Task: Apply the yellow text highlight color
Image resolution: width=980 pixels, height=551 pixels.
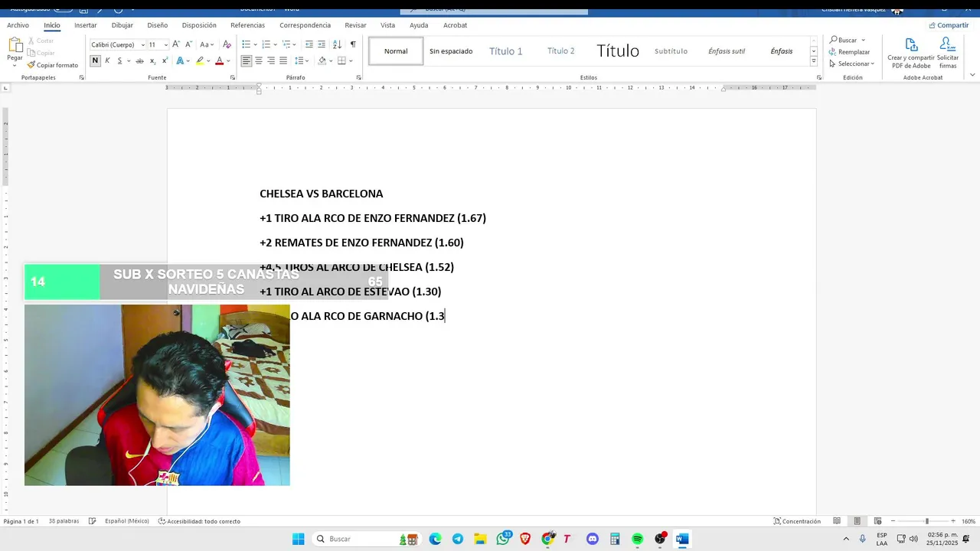Action: coord(200,60)
